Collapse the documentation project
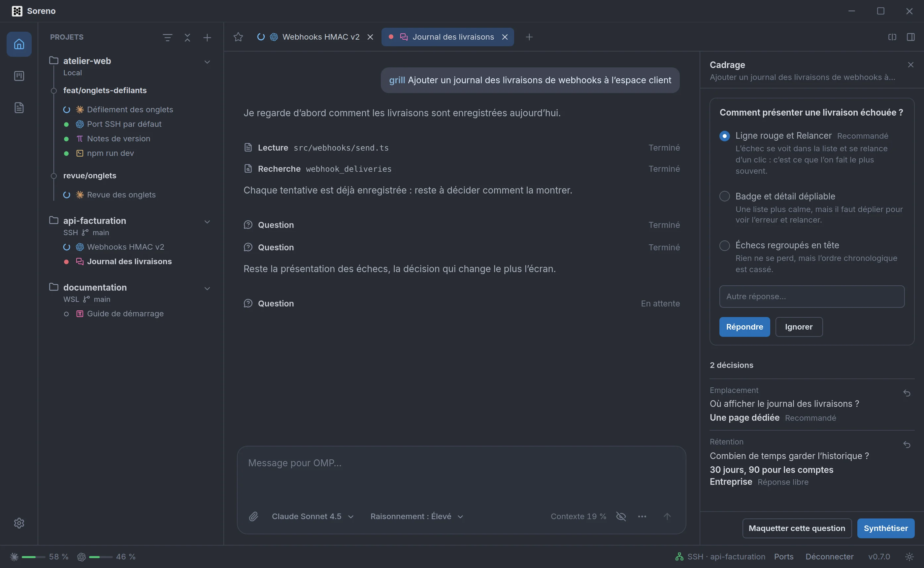The image size is (924, 568). coord(207,289)
